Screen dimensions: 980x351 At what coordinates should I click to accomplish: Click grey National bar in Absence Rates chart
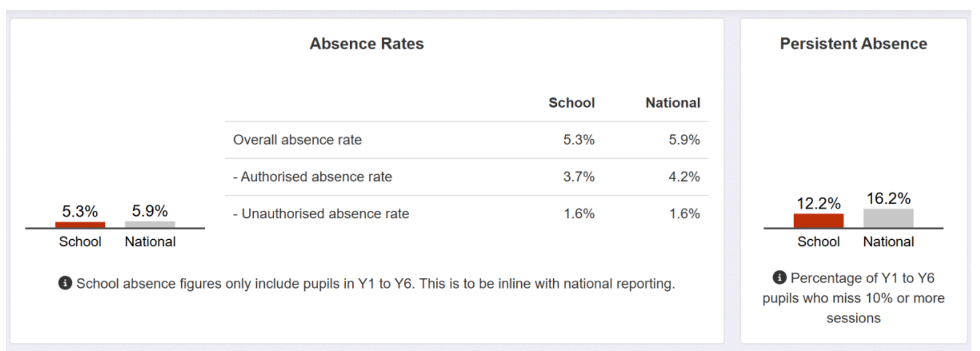click(x=150, y=225)
